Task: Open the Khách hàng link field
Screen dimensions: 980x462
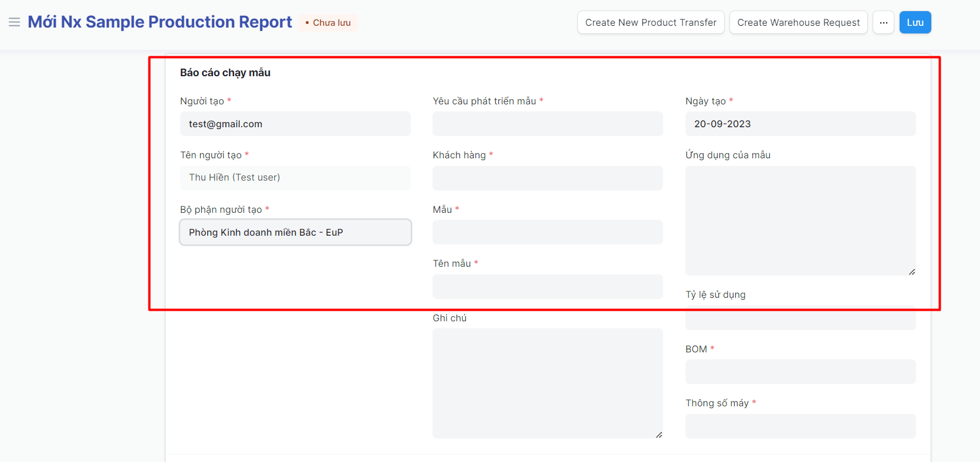Action: tap(547, 178)
